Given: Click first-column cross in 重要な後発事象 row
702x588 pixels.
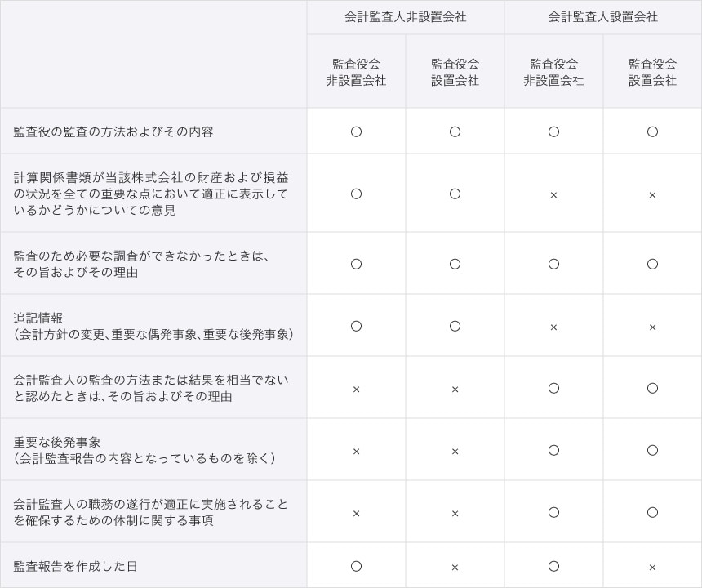Looking at the screenshot, I should tap(356, 451).
